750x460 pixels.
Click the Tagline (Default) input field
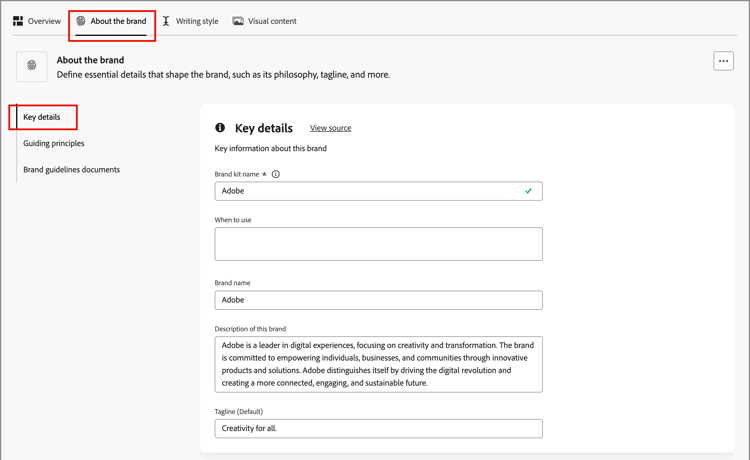coord(378,429)
